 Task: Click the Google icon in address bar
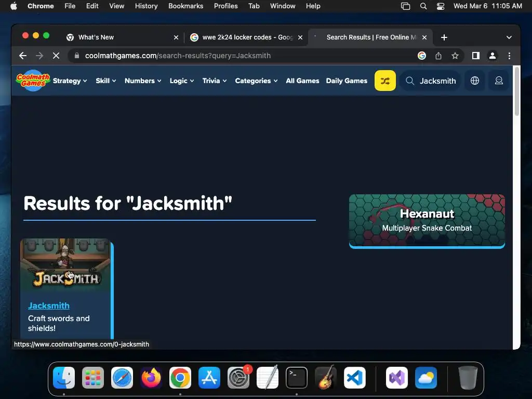tap(421, 56)
